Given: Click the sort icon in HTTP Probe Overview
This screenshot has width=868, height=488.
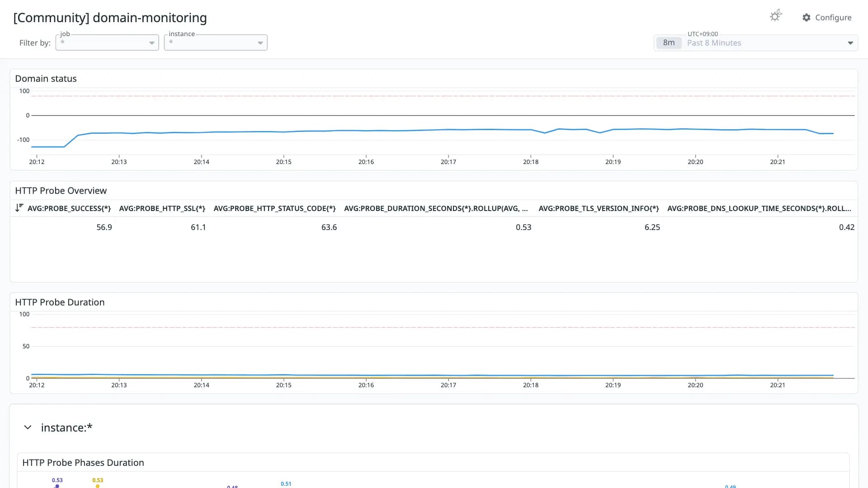Looking at the screenshot, I should coord(19,208).
